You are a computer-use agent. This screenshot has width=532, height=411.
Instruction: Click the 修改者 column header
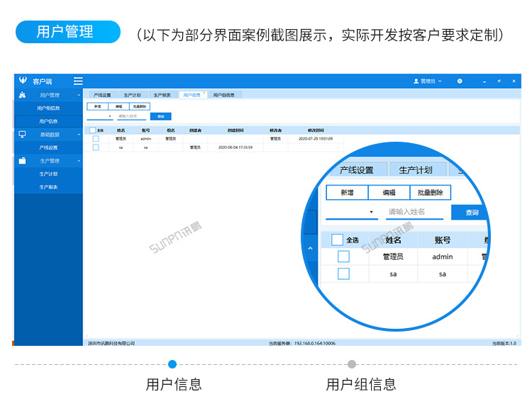(x=275, y=130)
